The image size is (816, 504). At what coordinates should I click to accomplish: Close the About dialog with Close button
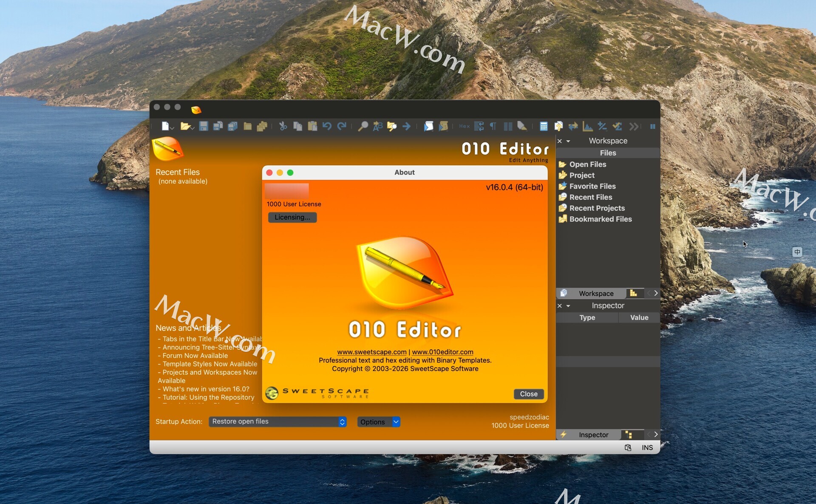tap(529, 394)
